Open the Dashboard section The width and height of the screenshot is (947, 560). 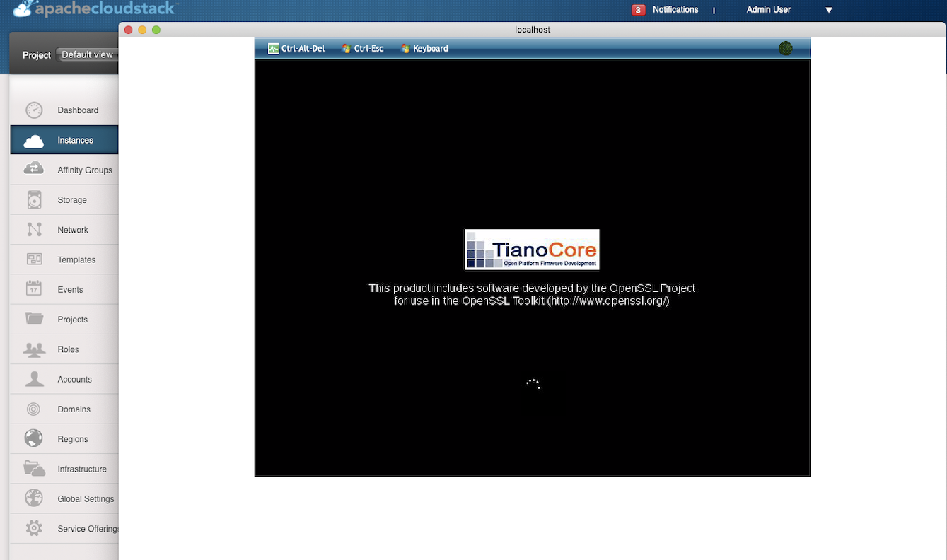pos(64,110)
